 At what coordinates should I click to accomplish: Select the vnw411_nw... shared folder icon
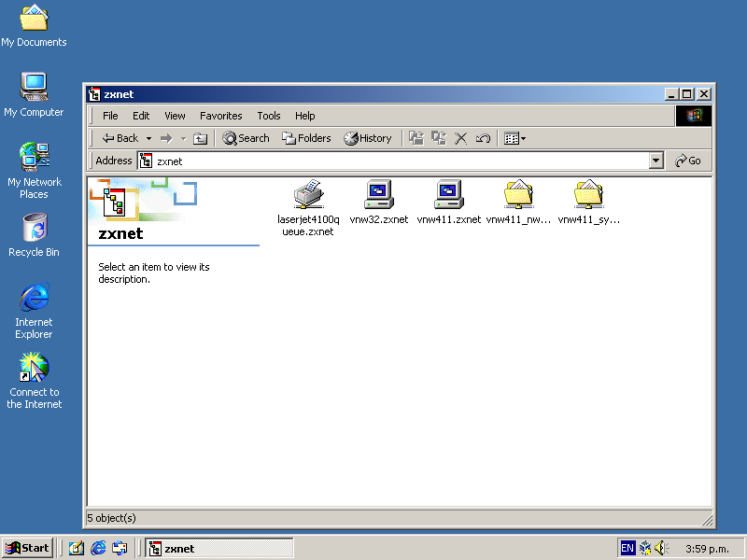pos(519,194)
